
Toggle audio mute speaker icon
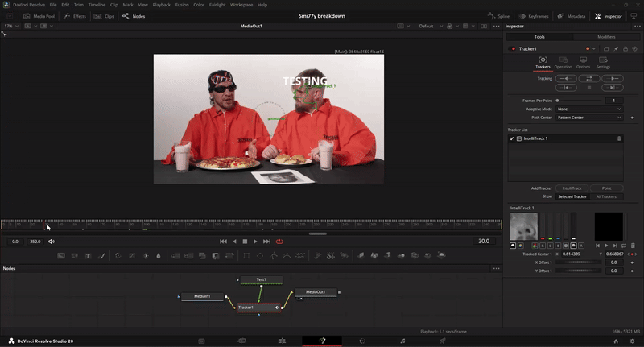52,241
